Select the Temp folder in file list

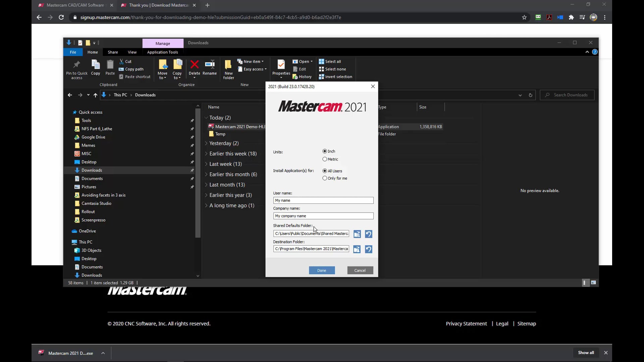pyautogui.click(x=220, y=134)
